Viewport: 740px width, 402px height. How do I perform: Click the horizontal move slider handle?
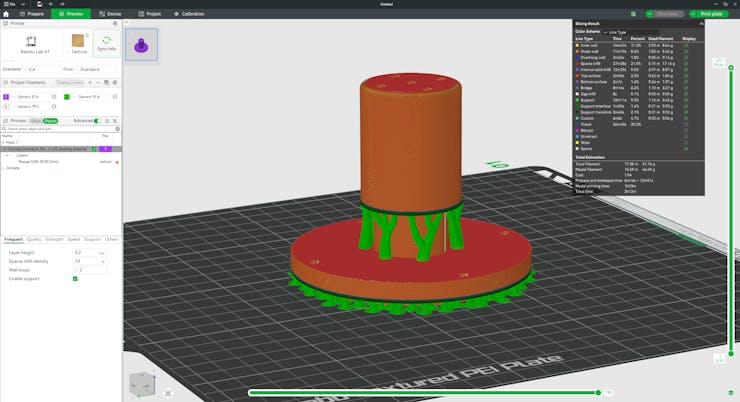coord(598,393)
